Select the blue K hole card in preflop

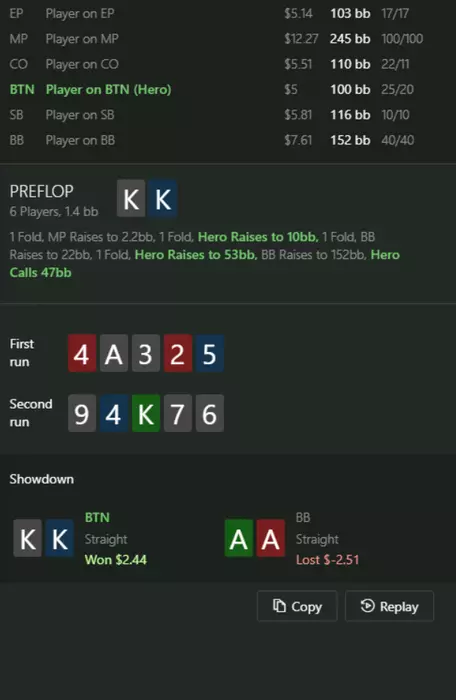point(163,199)
